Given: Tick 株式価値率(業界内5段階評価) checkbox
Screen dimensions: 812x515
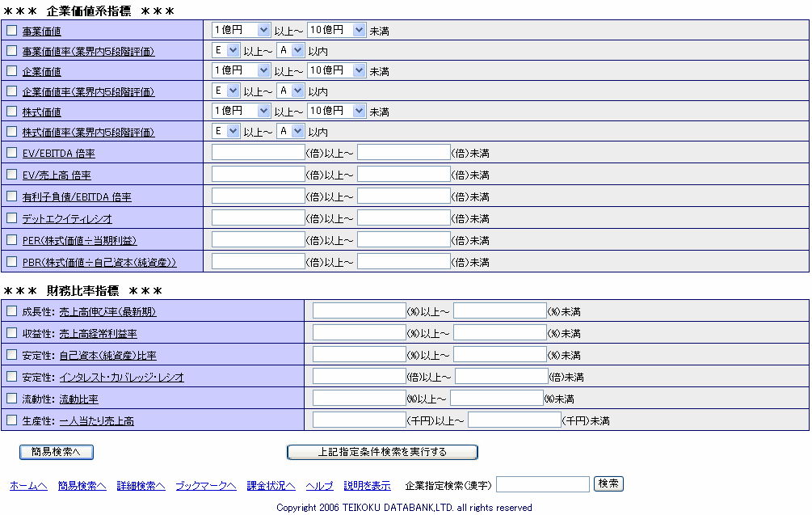Looking at the screenshot, I should pos(11,132).
